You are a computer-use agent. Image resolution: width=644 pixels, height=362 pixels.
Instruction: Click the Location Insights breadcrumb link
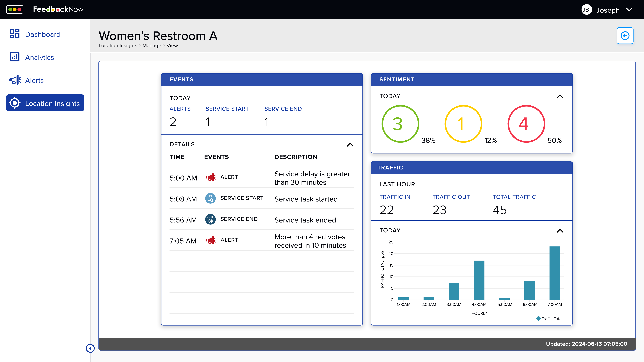[x=118, y=45]
